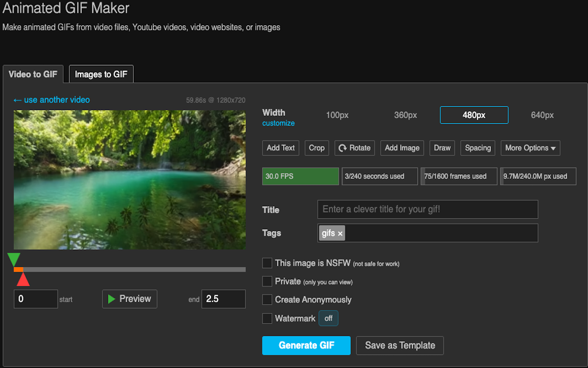This screenshot has width=588, height=368.
Task: Click the Generate GIF button
Action: [x=306, y=345]
